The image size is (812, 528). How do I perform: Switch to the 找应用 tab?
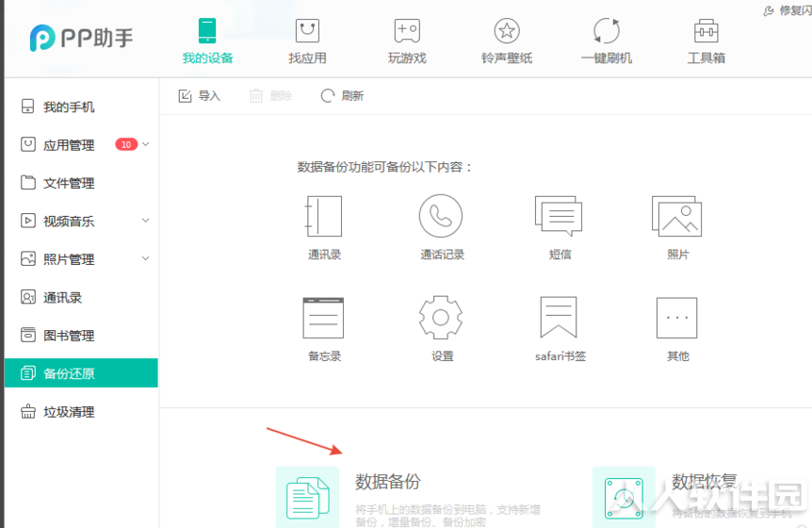pos(307,41)
